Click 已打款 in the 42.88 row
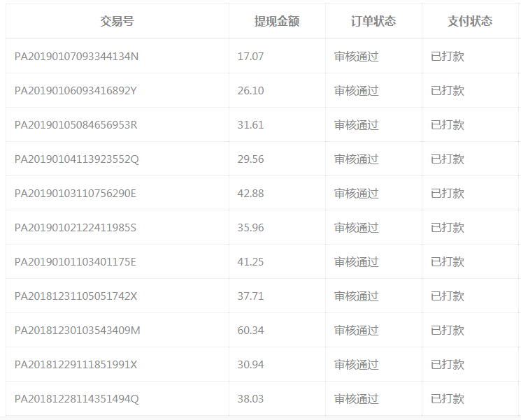This screenshot has width=521, height=420. pyautogui.click(x=448, y=194)
